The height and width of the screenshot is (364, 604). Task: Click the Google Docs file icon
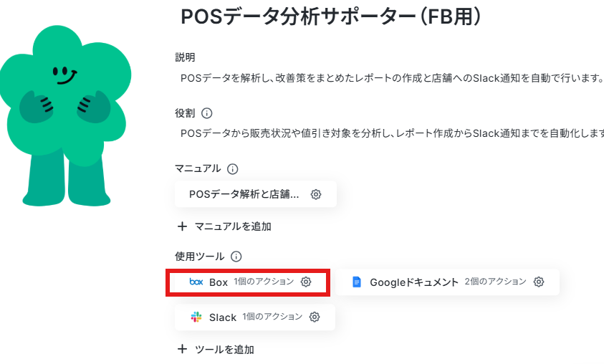pos(357,282)
